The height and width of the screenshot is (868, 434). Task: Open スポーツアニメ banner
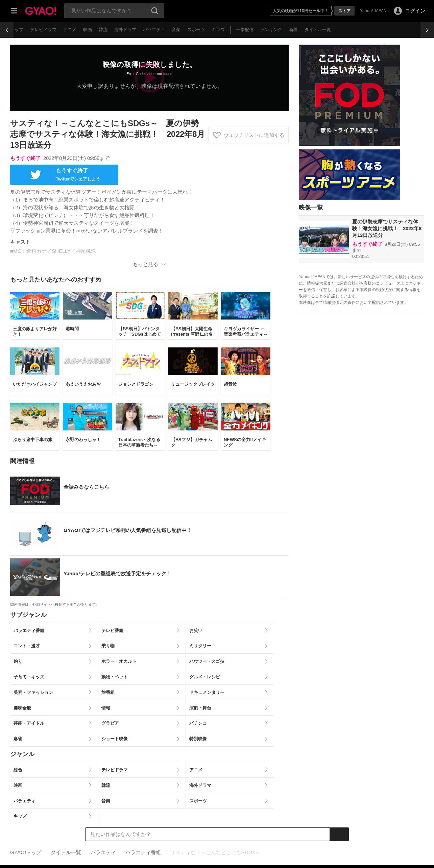(x=349, y=175)
